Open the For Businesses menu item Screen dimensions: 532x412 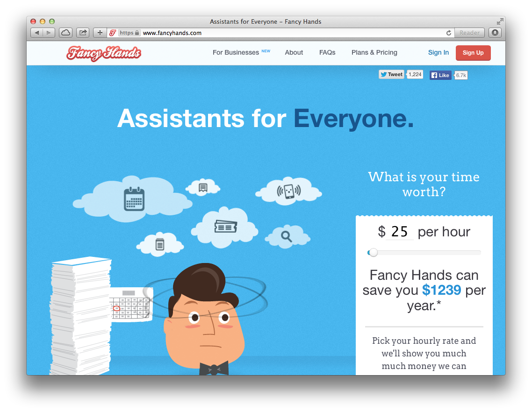241,52
